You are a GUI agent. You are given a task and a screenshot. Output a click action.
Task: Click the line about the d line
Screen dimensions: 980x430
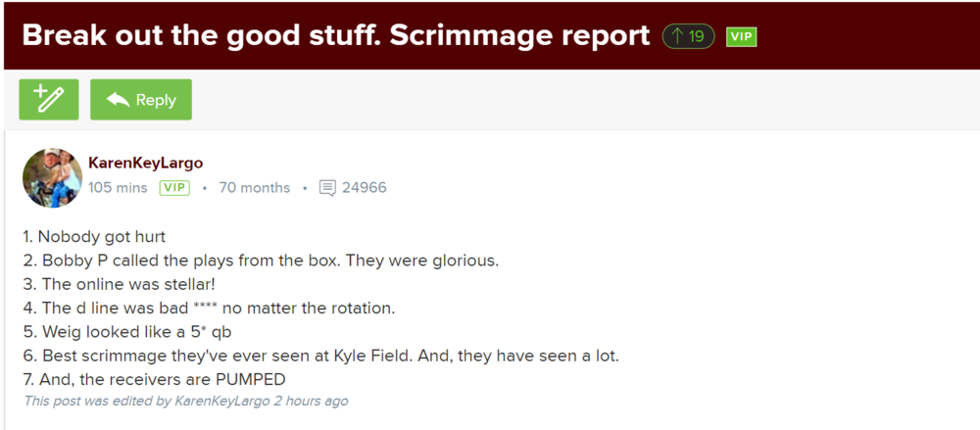[x=209, y=308]
